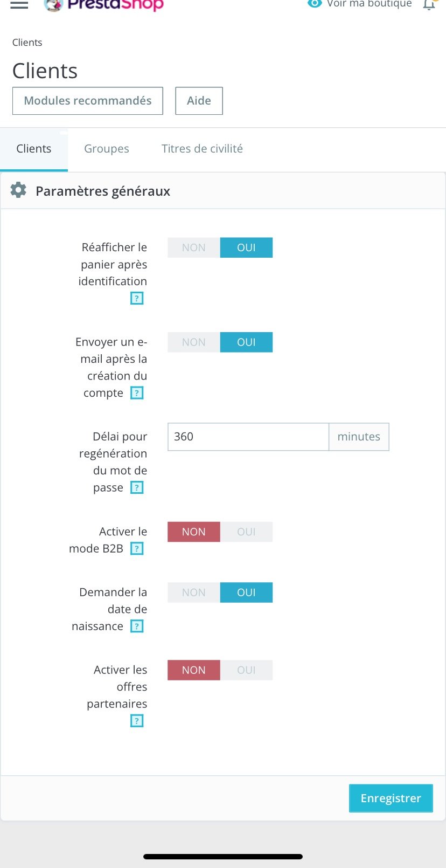Switch to the Groupes tab

(x=107, y=149)
